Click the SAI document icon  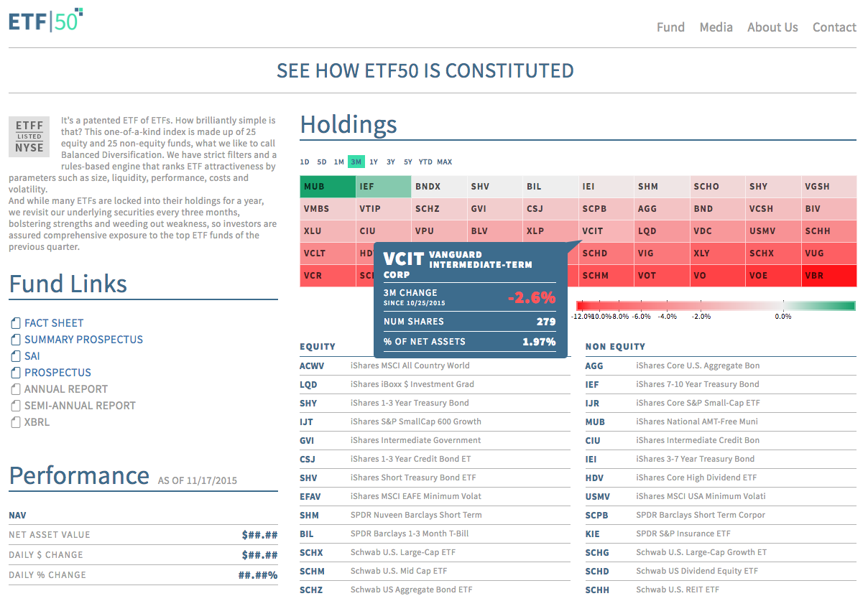[x=15, y=356]
